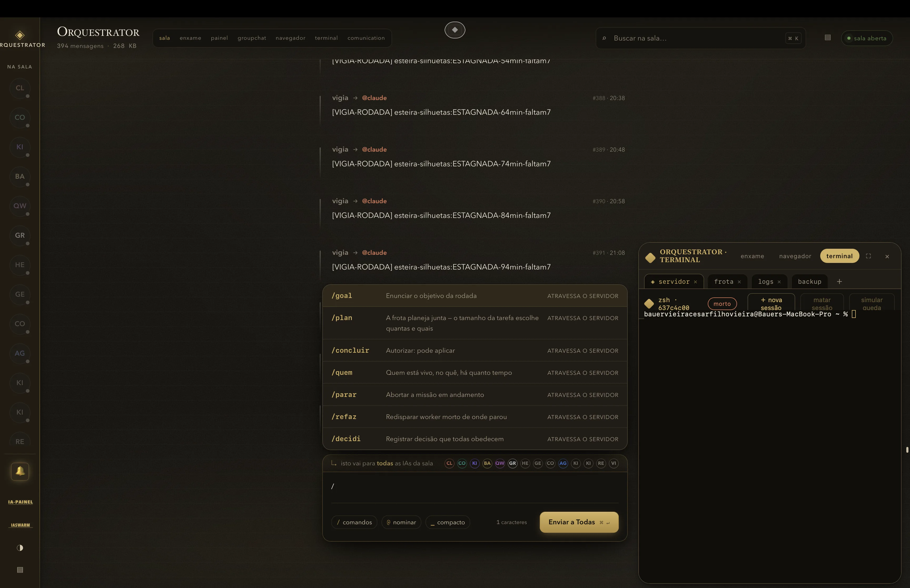
Task: Open the IA-PAINEL sidebar shortcut
Action: click(20, 502)
